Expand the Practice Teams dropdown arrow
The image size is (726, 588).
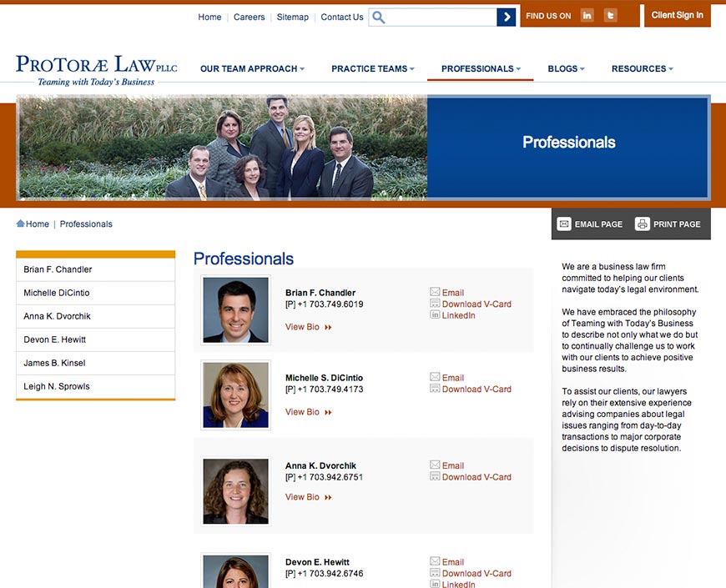coord(412,69)
